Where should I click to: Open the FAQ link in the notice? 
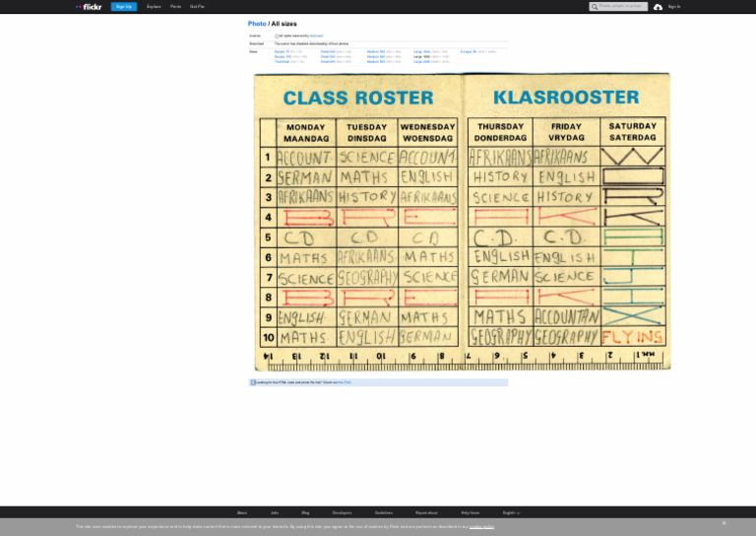click(345, 382)
